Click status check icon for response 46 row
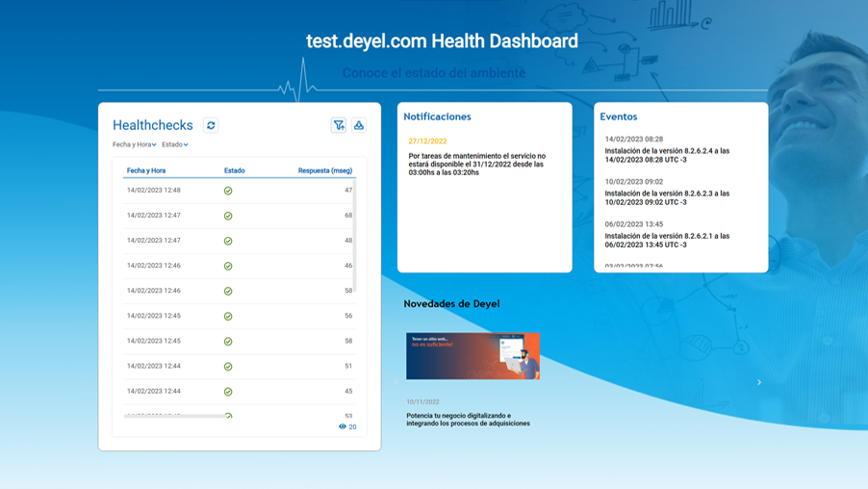The image size is (868, 489). 228,266
